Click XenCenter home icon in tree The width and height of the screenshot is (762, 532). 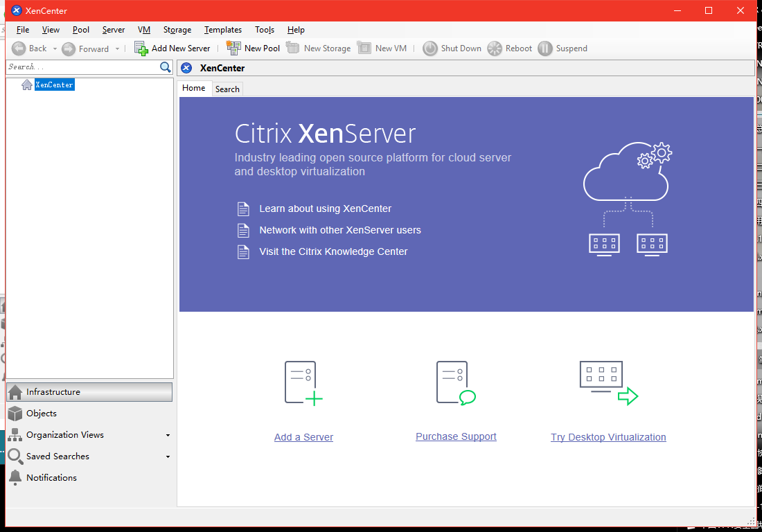tap(27, 85)
